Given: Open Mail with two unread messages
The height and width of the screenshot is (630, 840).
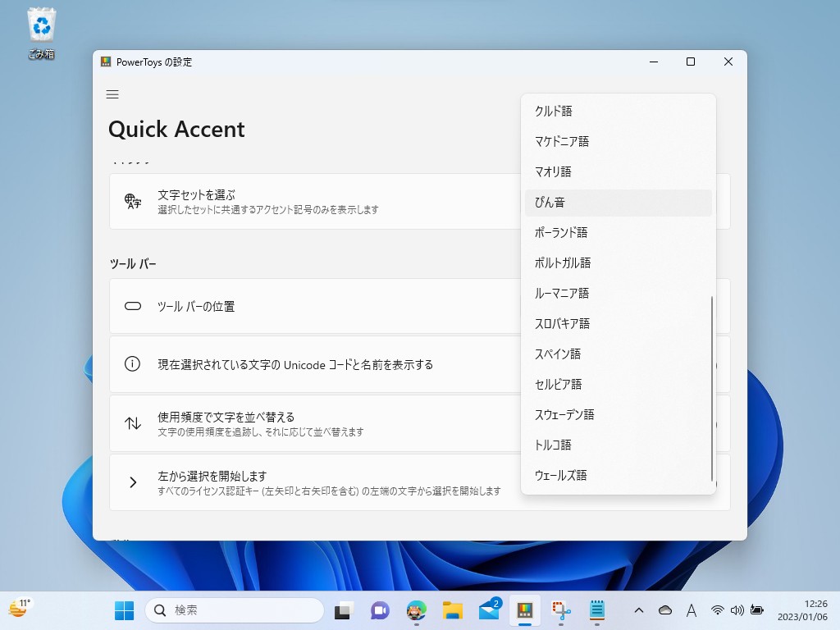Looking at the screenshot, I should point(489,610).
